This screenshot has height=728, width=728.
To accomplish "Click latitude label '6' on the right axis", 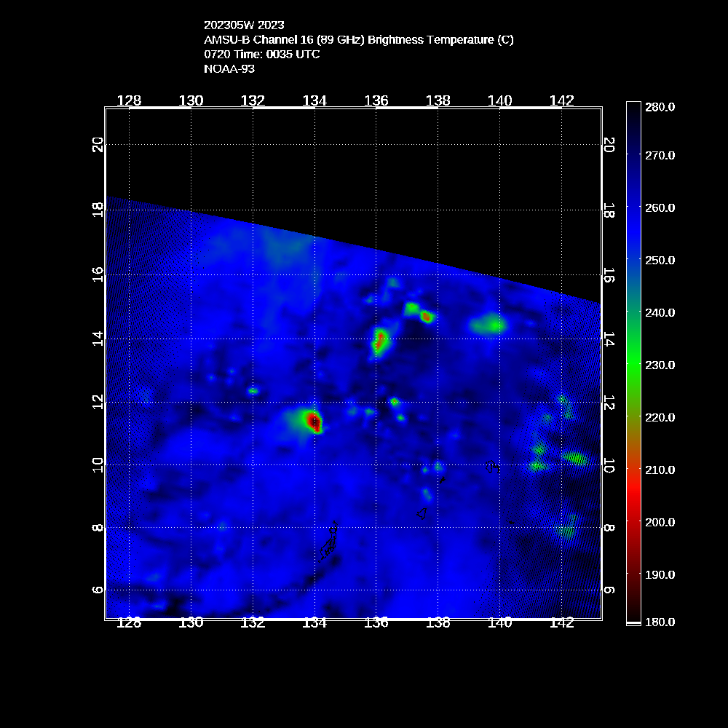I will point(609,590).
